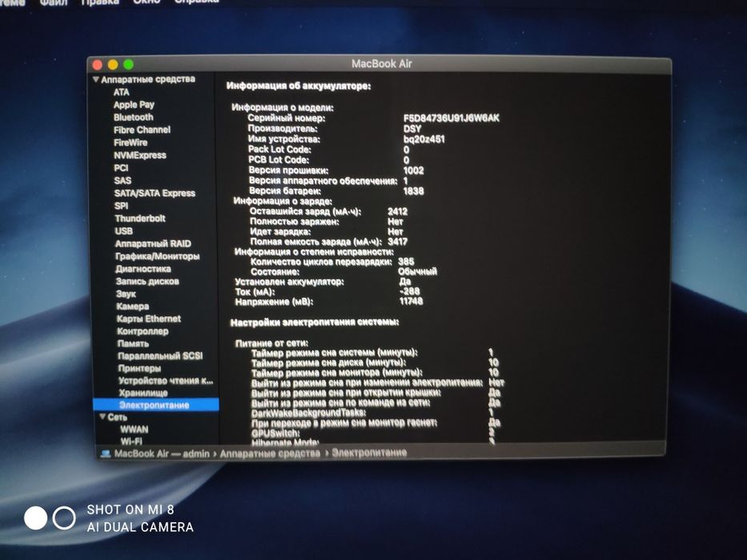This screenshot has width=747, height=560.
Task: Select SPI sidebar item
Action: pyautogui.click(x=121, y=206)
